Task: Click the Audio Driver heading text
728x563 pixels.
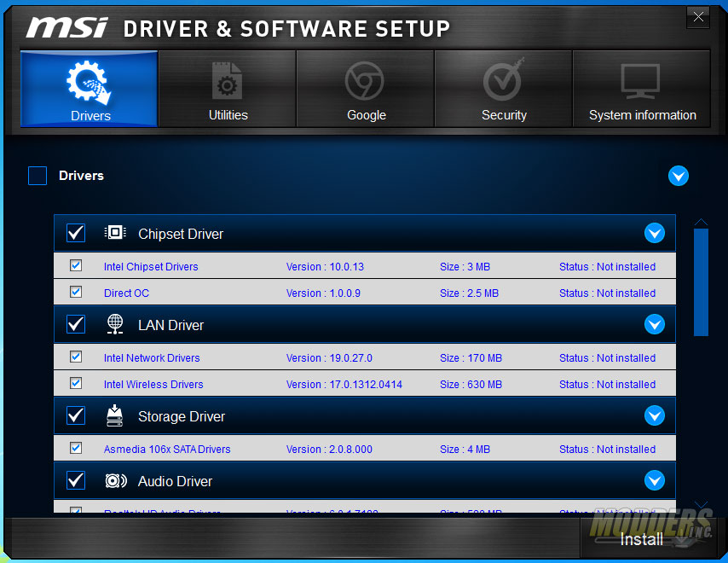Action: 175,481
